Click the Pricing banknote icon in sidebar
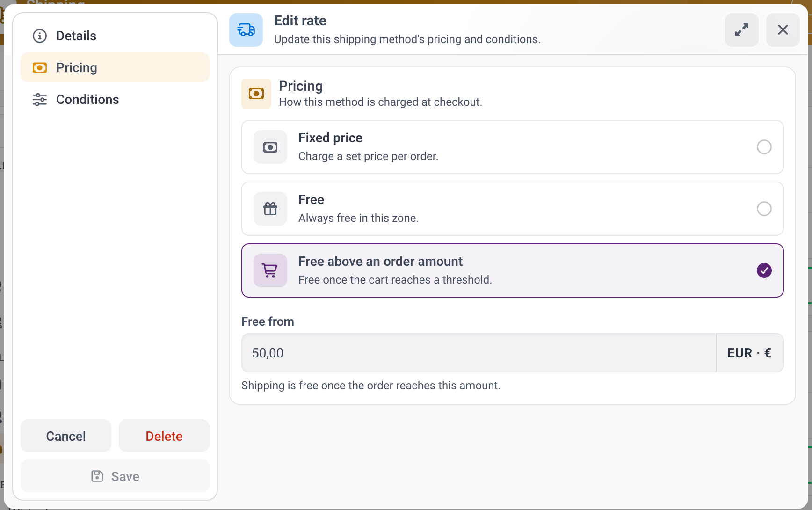The image size is (812, 510). (40, 67)
